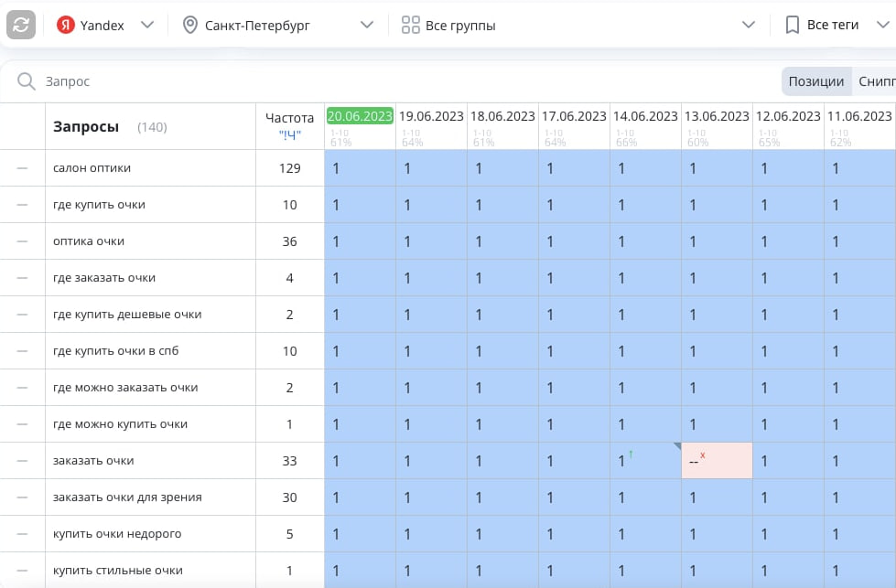Click the '"!Ч"' frequency type link
Viewport: 896px width, 588px height.
click(x=290, y=134)
